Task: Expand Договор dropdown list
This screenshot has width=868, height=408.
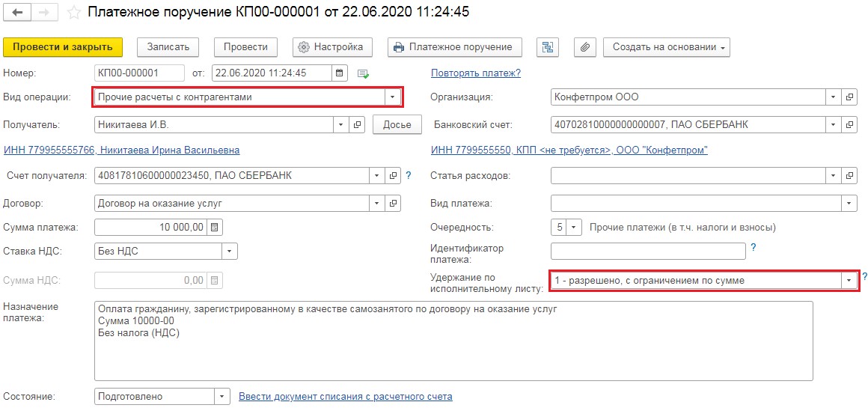Action: [376, 203]
